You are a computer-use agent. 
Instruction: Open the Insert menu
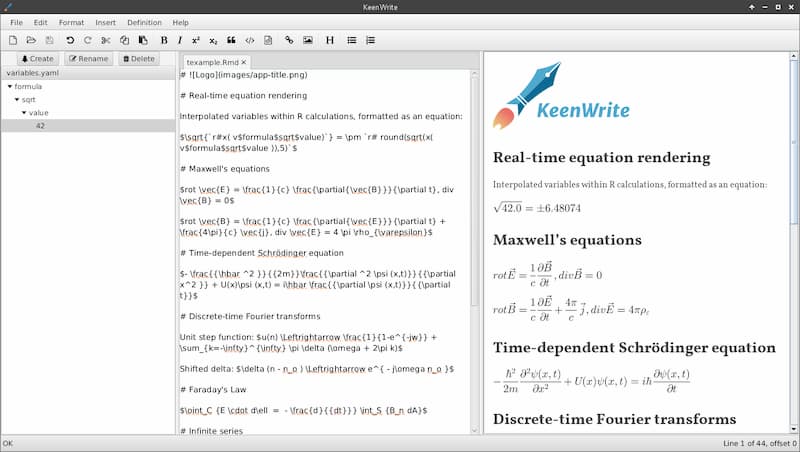coord(106,22)
